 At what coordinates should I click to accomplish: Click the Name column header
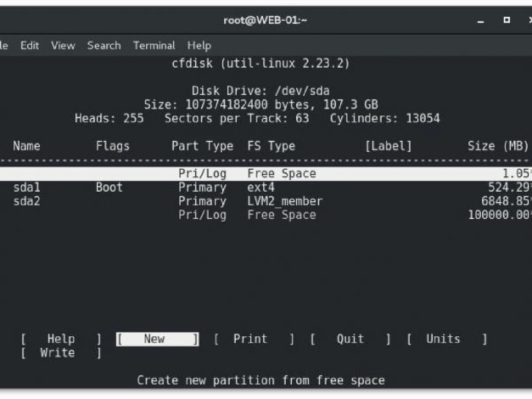[x=26, y=146]
